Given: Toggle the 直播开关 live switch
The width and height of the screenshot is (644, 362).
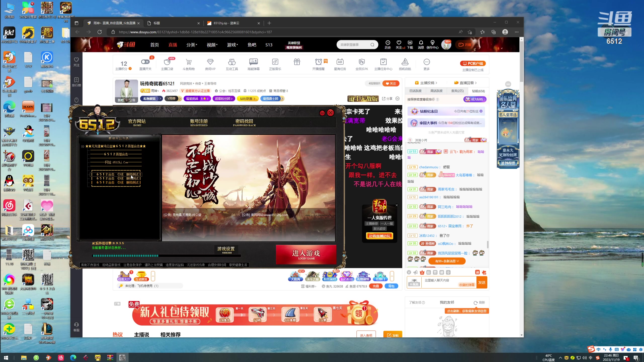Looking at the screenshot, I should (x=145, y=62).
